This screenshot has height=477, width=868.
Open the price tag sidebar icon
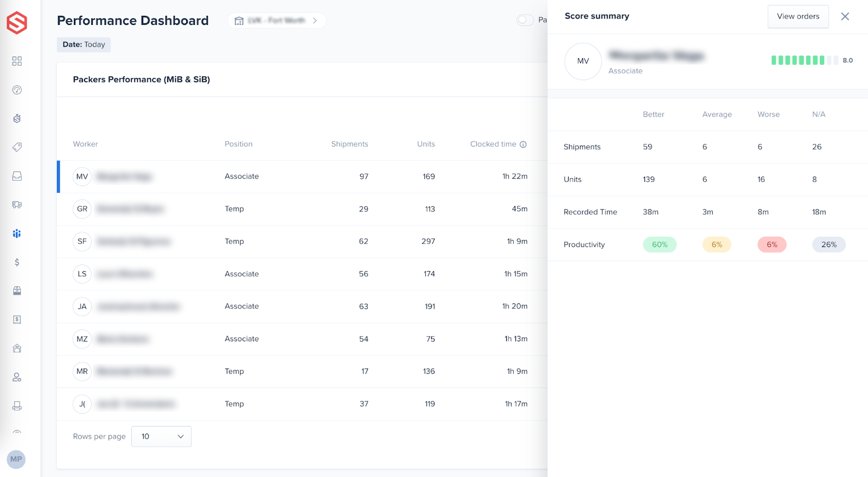pos(17,147)
